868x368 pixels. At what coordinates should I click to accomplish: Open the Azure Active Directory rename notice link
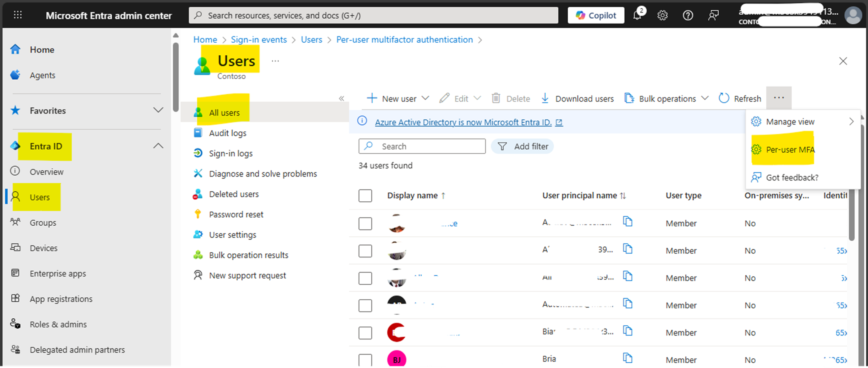coord(463,122)
